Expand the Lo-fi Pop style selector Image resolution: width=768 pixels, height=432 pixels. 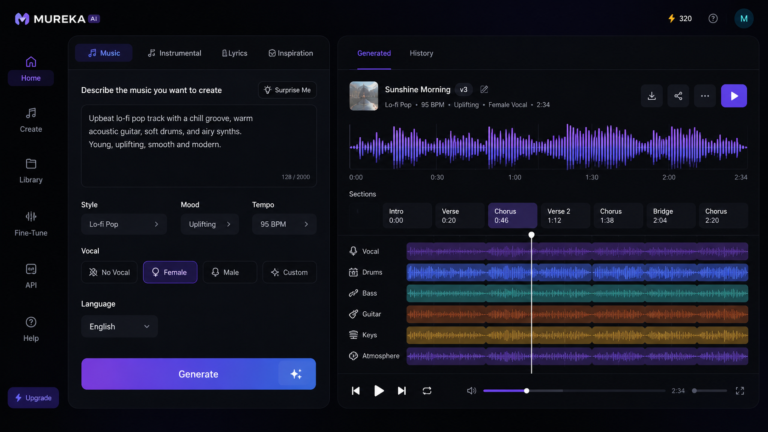[x=123, y=224]
